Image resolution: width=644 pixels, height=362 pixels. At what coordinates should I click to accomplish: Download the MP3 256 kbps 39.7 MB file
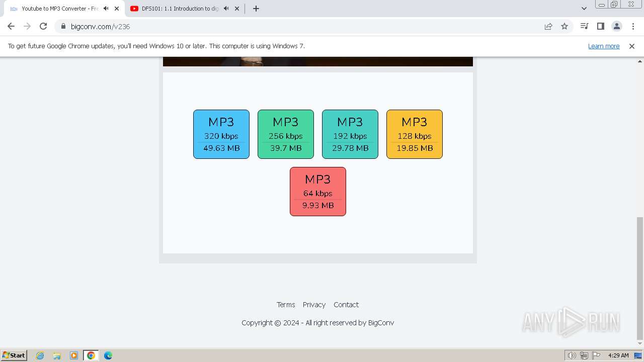coord(286,134)
